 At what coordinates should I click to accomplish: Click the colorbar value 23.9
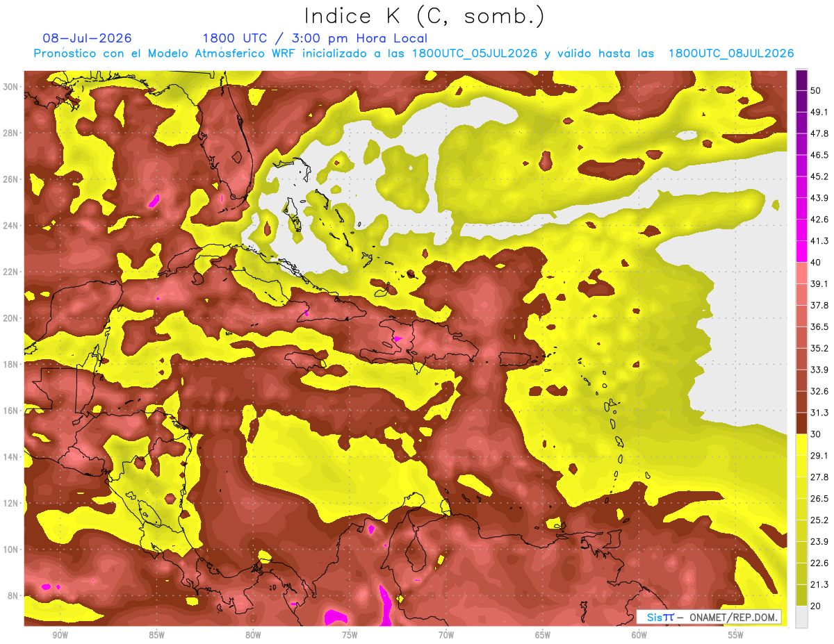point(820,542)
